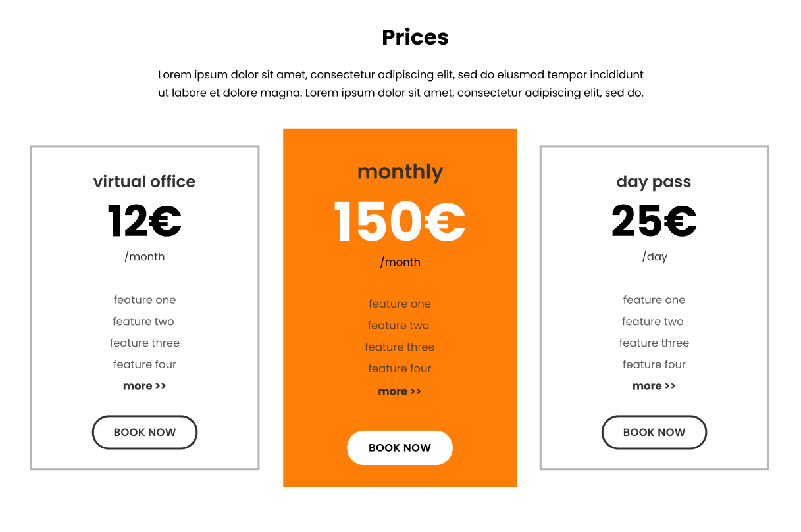The image size is (801, 532).
Task: Select the 12€ price in virtual office card
Action: coord(144,221)
